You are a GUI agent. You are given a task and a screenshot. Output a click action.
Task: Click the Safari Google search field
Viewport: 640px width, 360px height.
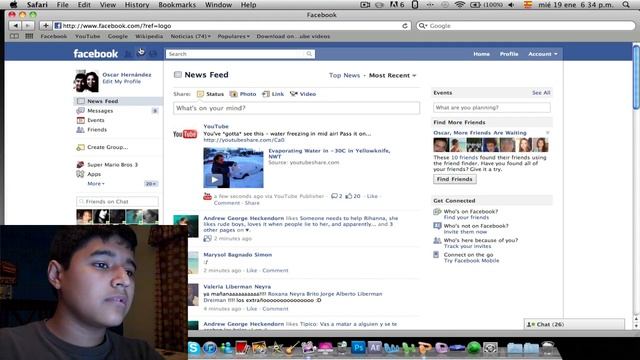coord(526,26)
